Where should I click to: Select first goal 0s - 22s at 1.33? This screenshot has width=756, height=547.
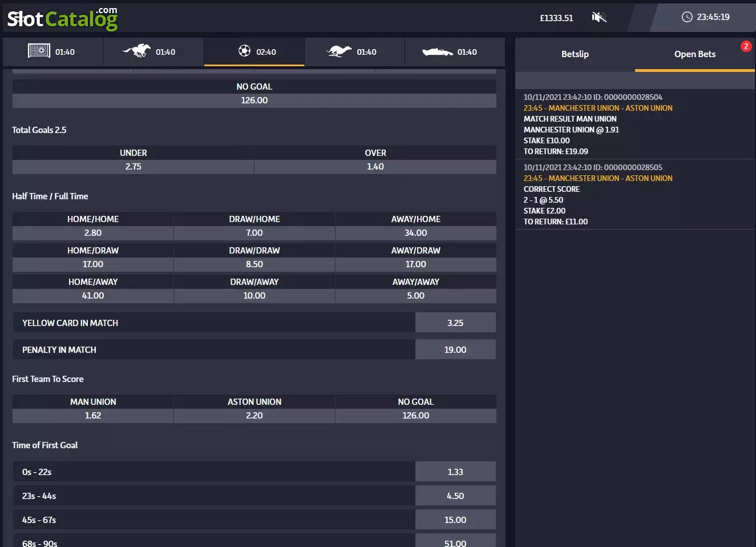click(455, 472)
